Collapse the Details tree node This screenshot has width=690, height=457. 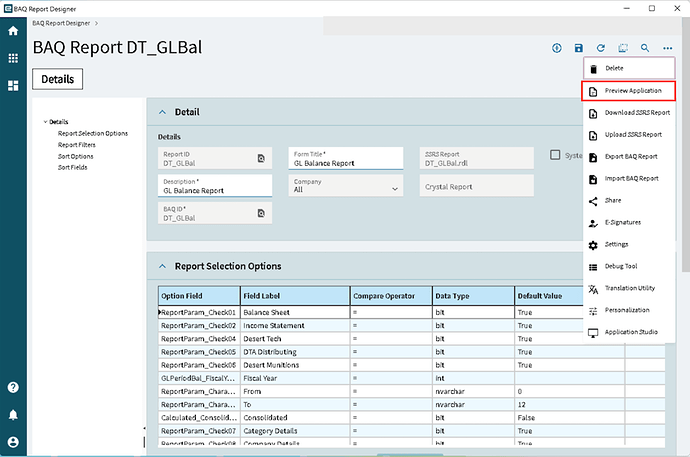pos(45,122)
